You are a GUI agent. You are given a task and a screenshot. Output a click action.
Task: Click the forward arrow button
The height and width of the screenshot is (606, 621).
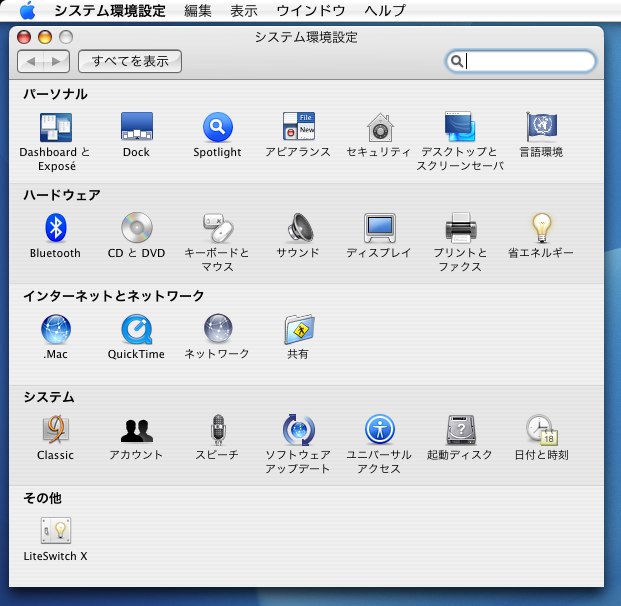[x=57, y=61]
